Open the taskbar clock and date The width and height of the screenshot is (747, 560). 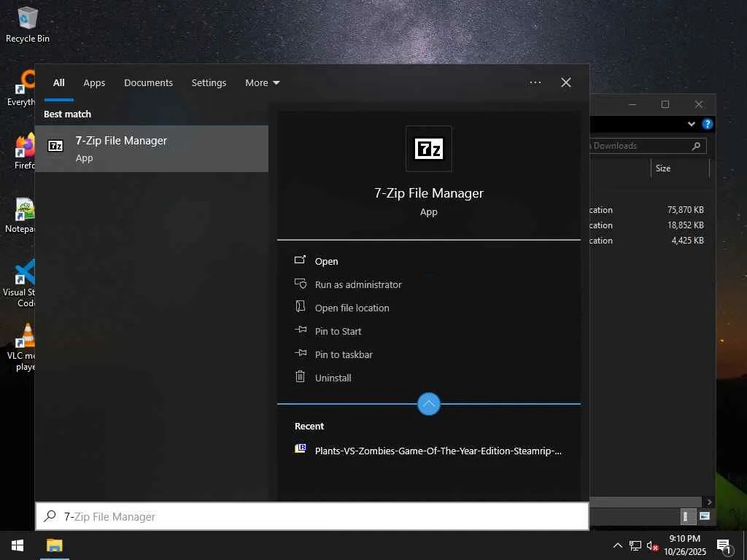point(684,545)
